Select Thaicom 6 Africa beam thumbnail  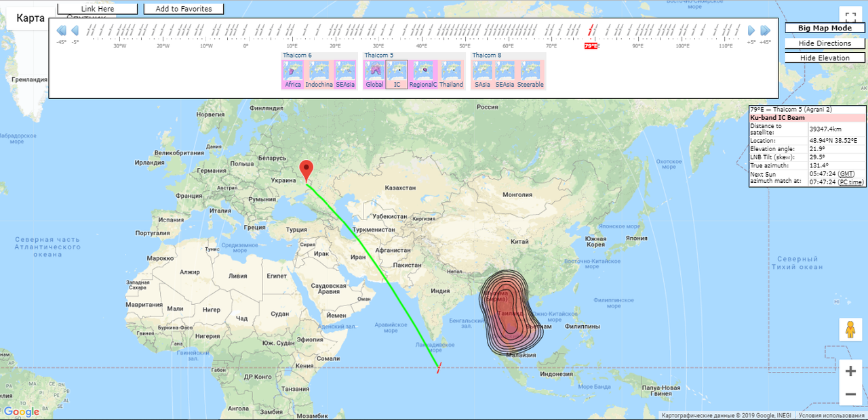tap(293, 75)
